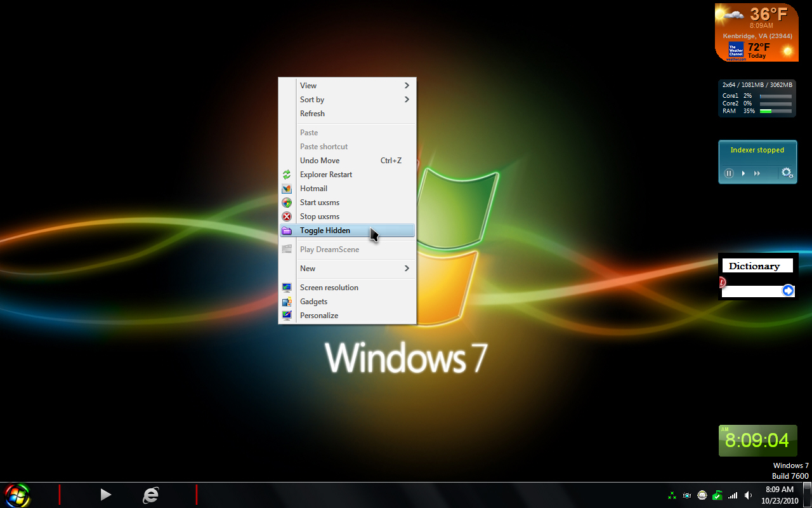
Task: Open wireless signal strength tray icon
Action: point(733,495)
